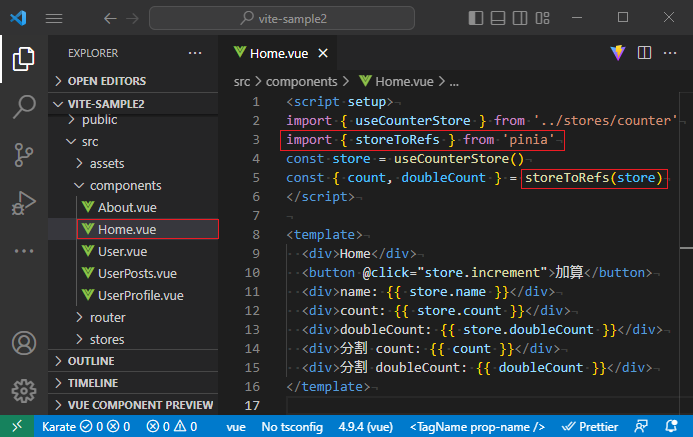Show additional views via activity bar ellipsis
The width and height of the screenshot is (693, 437).
(23, 251)
